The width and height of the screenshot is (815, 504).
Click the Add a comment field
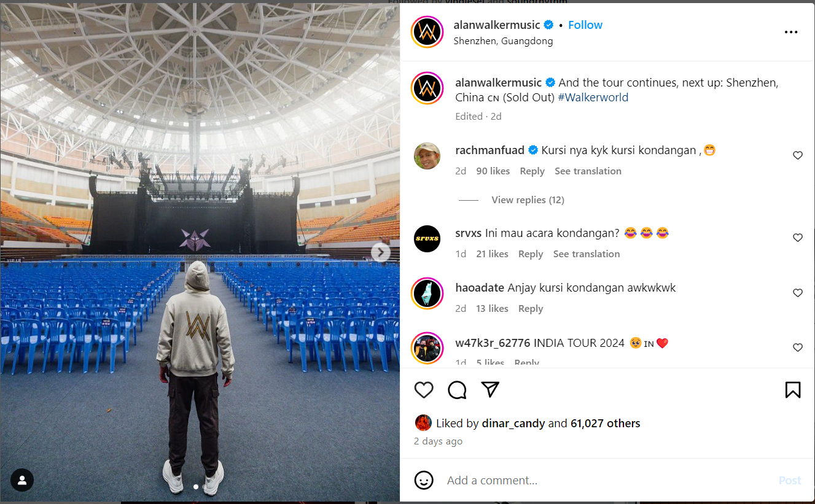[x=608, y=480]
